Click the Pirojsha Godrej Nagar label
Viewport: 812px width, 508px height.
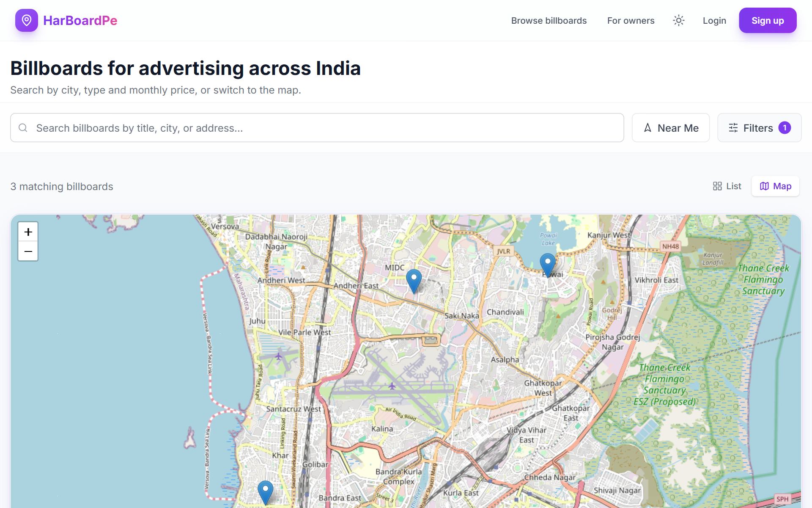point(612,342)
